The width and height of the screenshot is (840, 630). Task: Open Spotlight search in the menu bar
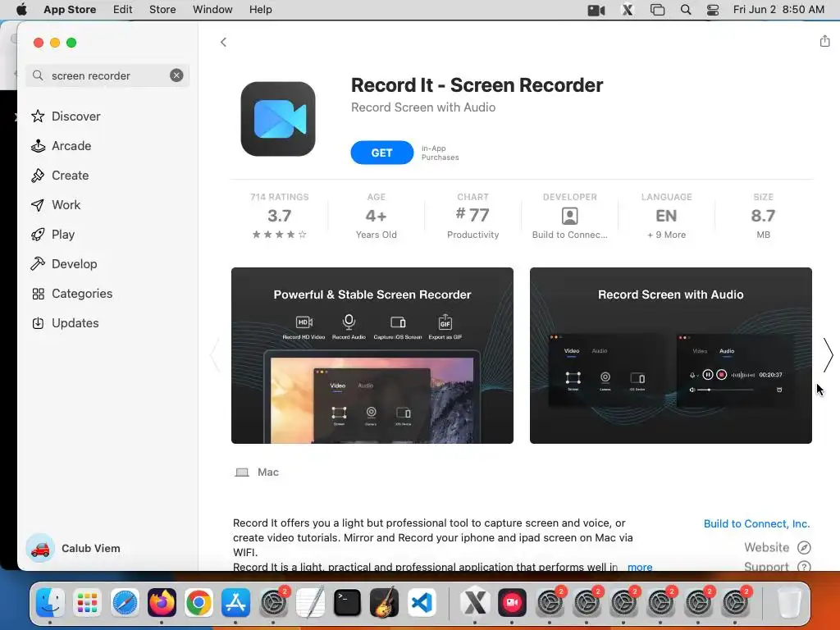tap(686, 10)
